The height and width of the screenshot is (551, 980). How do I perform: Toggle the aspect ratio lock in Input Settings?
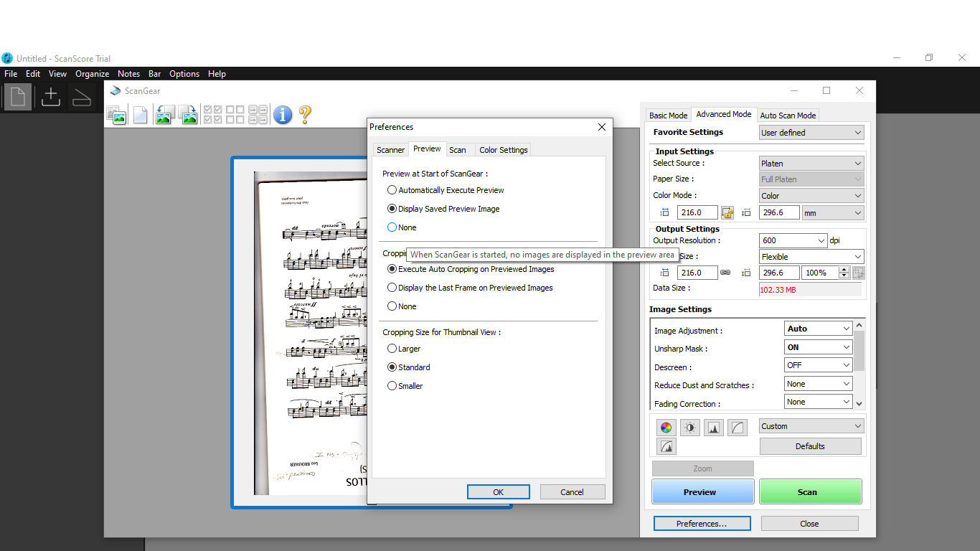pyautogui.click(x=727, y=212)
